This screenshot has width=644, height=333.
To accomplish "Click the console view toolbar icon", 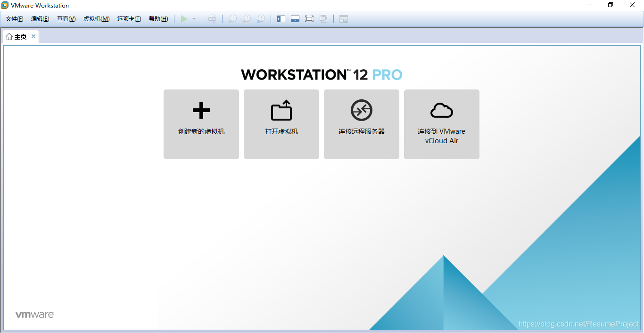I will tap(344, 19).
